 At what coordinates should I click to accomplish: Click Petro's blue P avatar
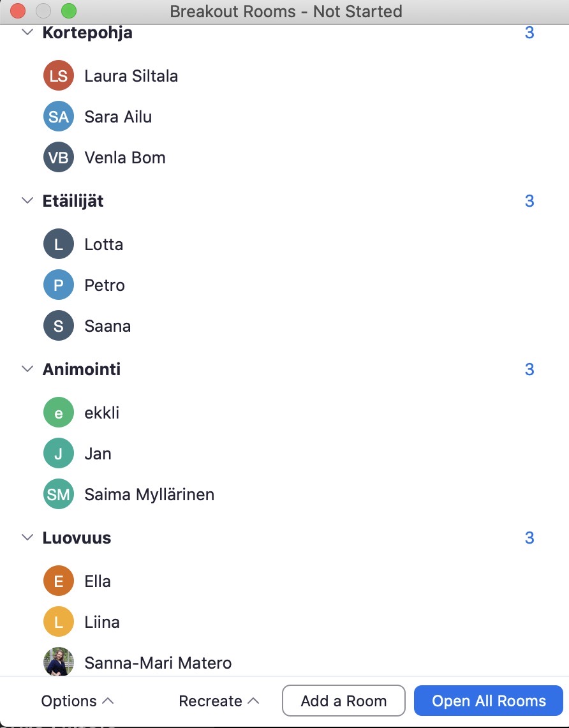[59, 285]
